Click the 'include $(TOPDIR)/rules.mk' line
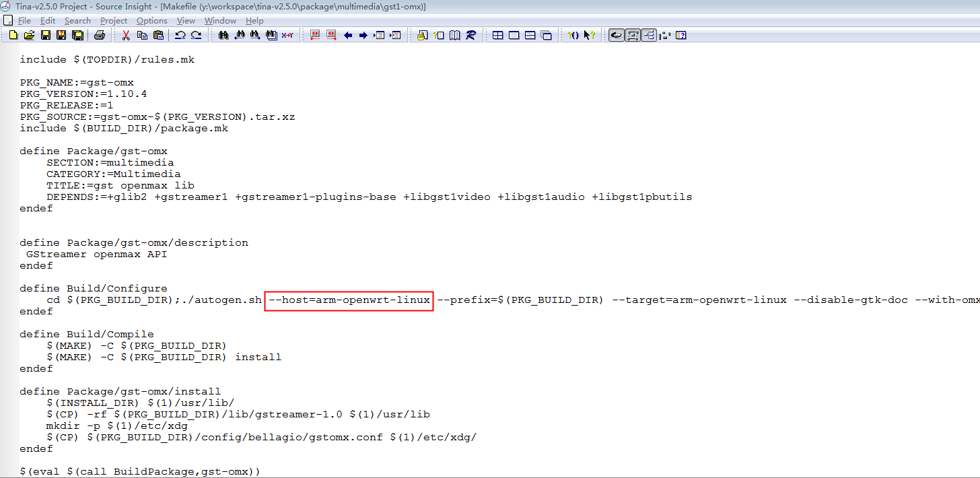The image size is (980, 478). click(107, 60)
